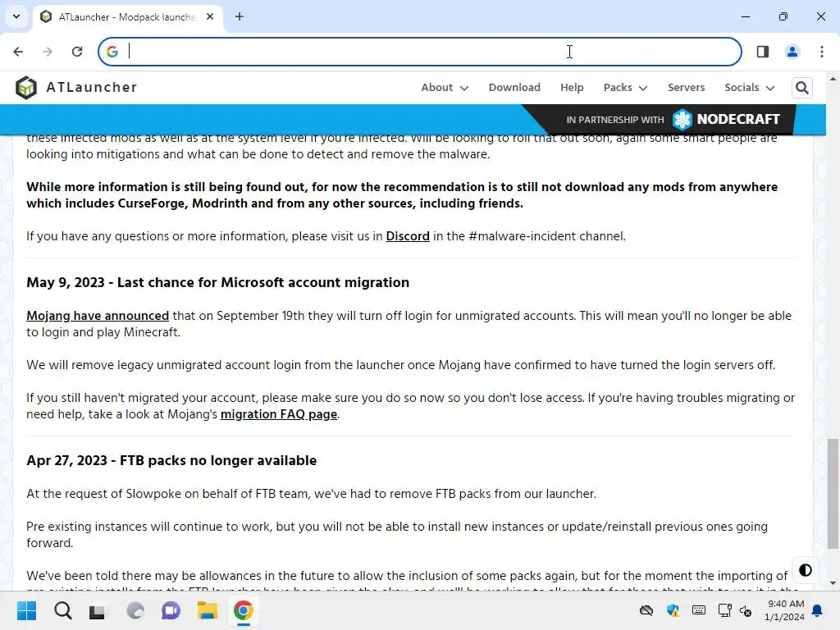Open the Chrome profile avatar icon
Viewport: 840px width, 630px height.
792,52
